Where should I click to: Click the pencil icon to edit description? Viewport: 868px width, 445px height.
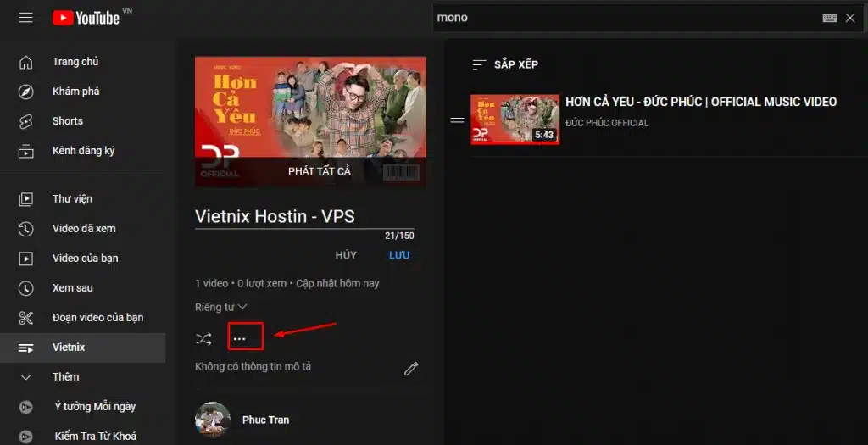(x=411, y=369)
